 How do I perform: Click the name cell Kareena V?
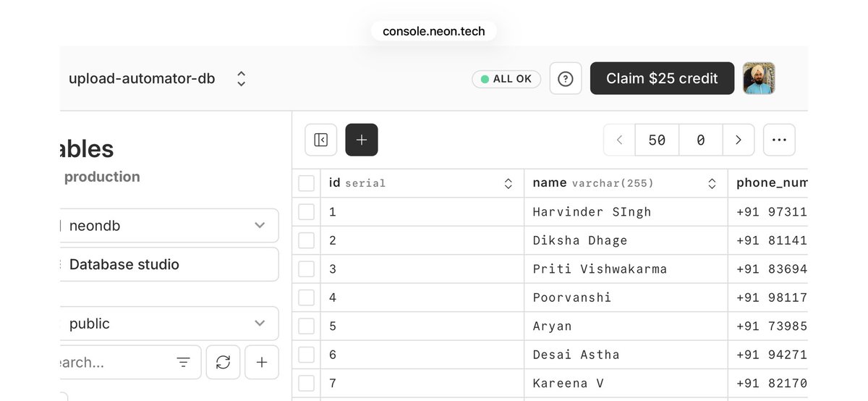[626, 384]
